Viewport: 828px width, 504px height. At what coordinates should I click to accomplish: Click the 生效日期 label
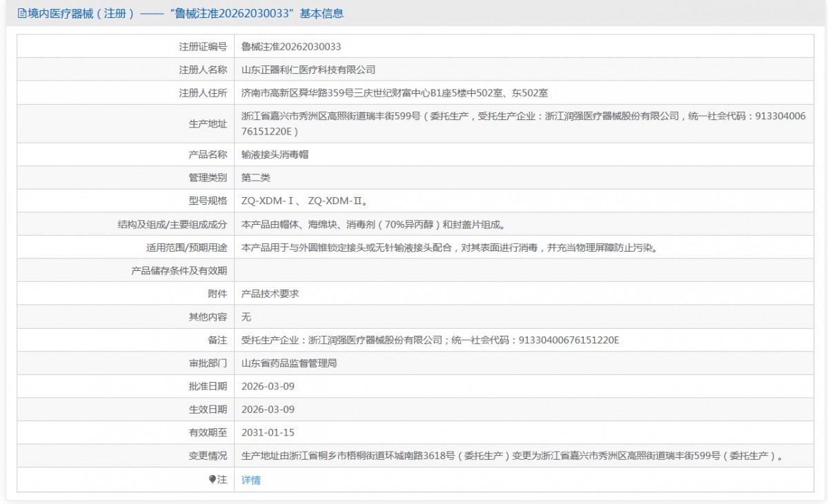coord(208,410)
